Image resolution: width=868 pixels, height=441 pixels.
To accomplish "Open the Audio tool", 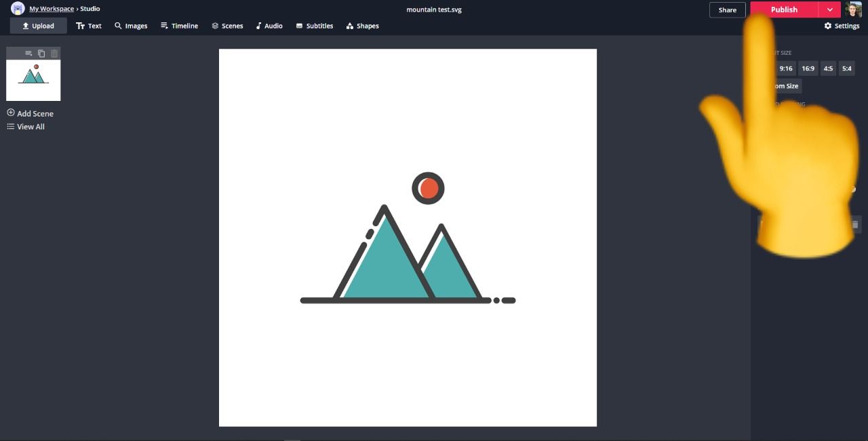I will coord(269,26).
